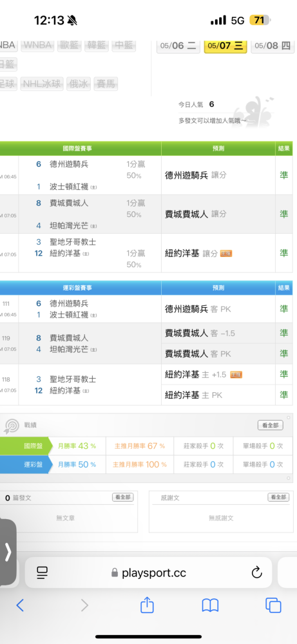Image resolution: width=297 pixels, height=644 pixels.
Task: Reload the playsport.cc page
Action: (x=257, y=573)
